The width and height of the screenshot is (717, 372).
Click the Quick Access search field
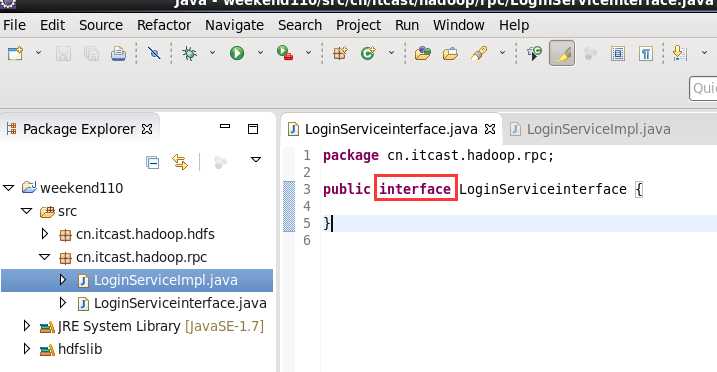click(703, 88)
